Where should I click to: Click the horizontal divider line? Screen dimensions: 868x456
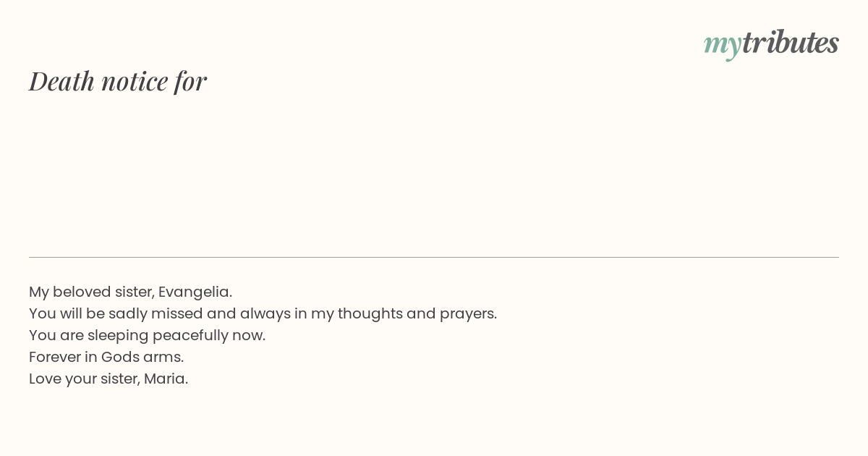pyautogui.click(x=434, y=257)
